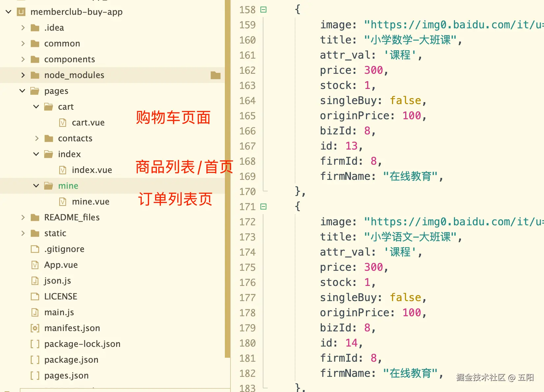
Task: Click the LICENSE file icon
Action: (35, 296)
